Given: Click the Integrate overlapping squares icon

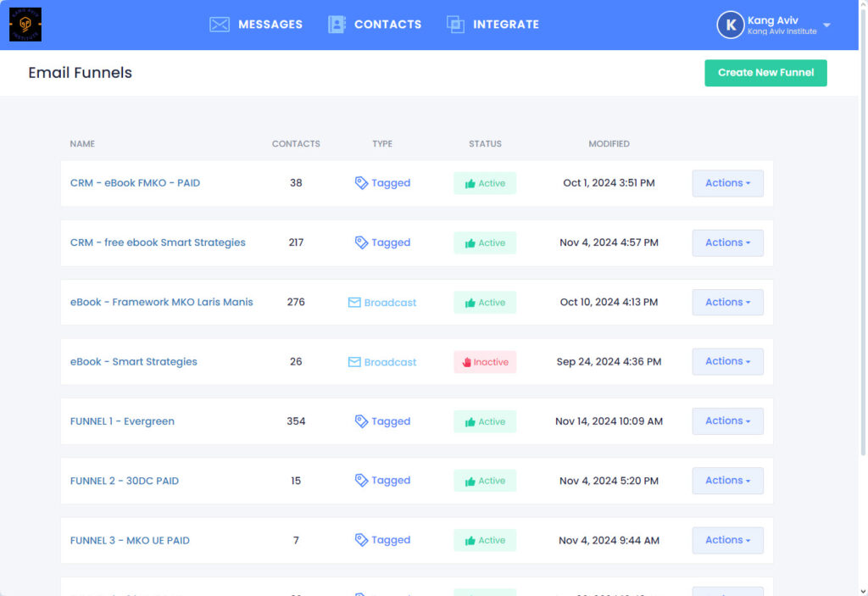Looking at the screenshot, I should (x=455, y=25).
